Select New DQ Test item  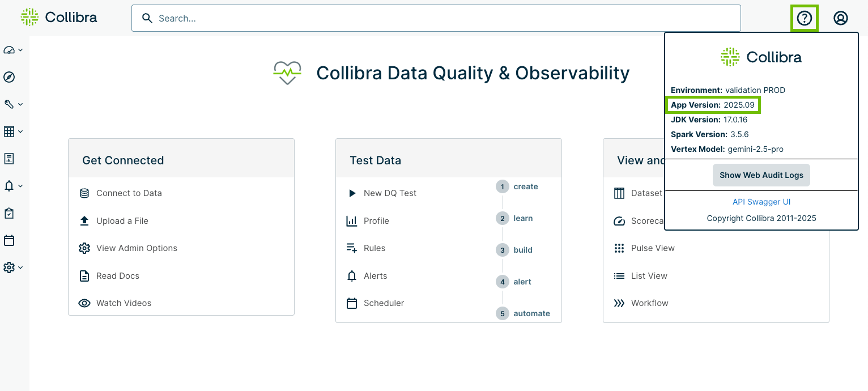(x=390, y=193)
